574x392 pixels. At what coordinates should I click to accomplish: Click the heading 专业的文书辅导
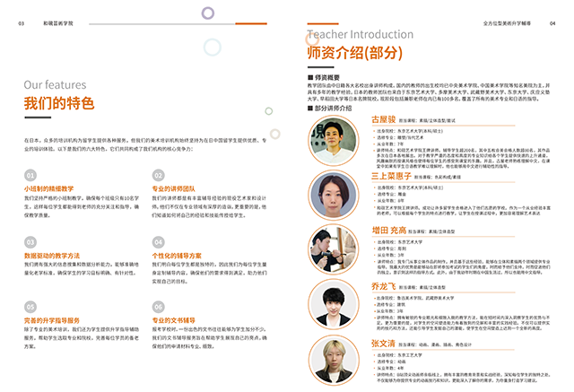[173, 320]
